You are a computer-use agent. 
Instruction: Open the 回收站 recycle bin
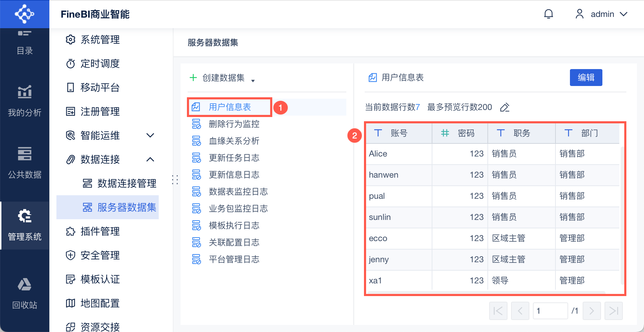[x=25, y=293]
